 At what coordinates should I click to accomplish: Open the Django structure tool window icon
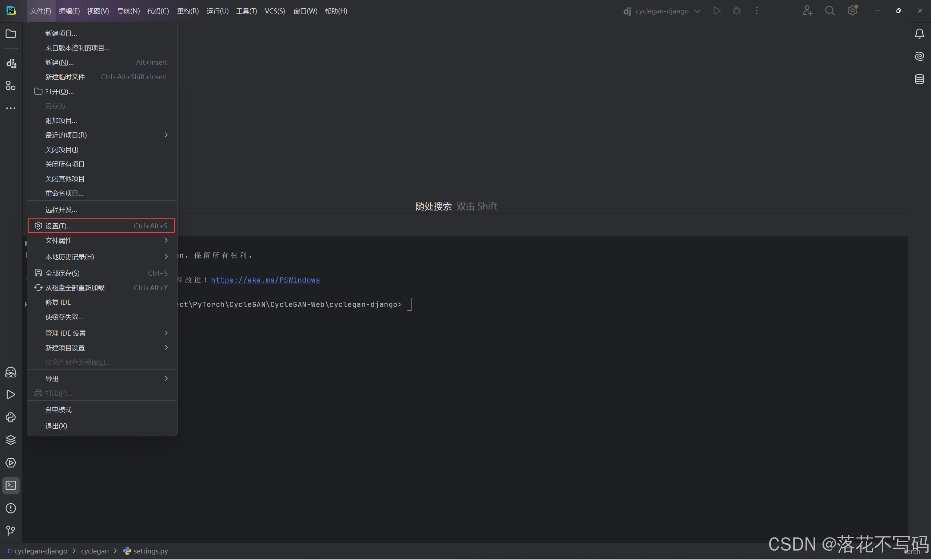pos(11,63)
